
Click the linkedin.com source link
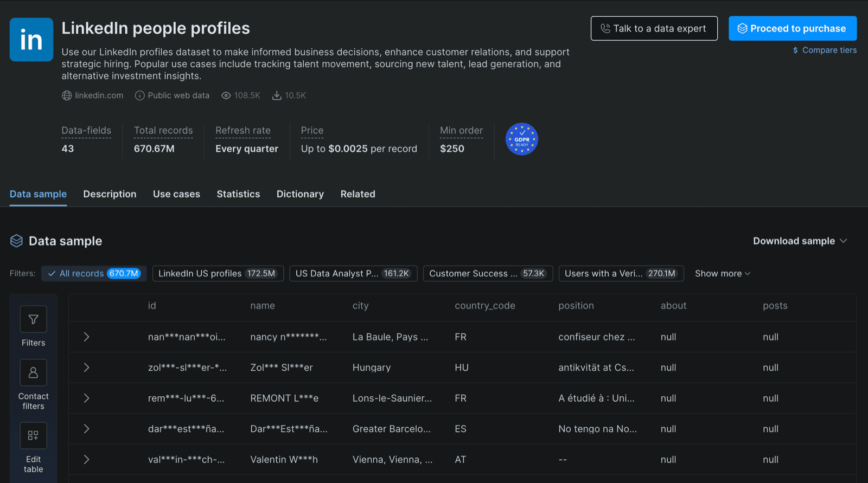click(x=99, y=95)
